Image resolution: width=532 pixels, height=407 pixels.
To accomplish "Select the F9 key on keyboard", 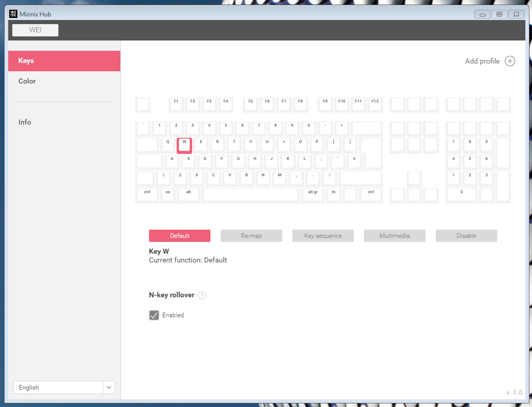I will [x=325, y=105].
